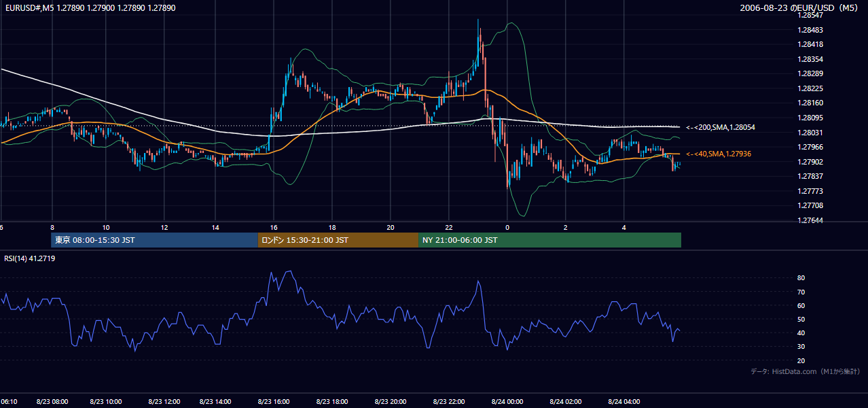Click the RSI(14) 41.2719 indicator label

click(x=30, y=258)
